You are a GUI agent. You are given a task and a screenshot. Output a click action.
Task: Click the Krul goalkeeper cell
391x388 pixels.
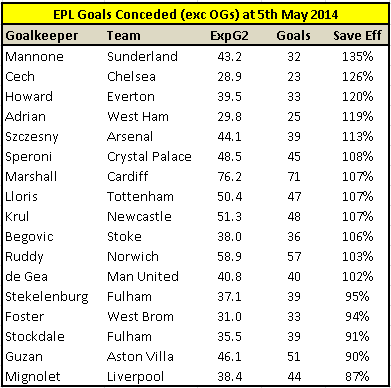coord(17,217)
